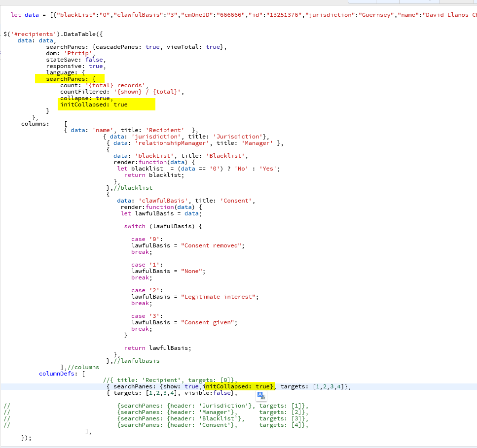The height and width of the screenshot is (448, 477).
Task: Click the 'let data' keyword at the top
Action: (25, 15)
